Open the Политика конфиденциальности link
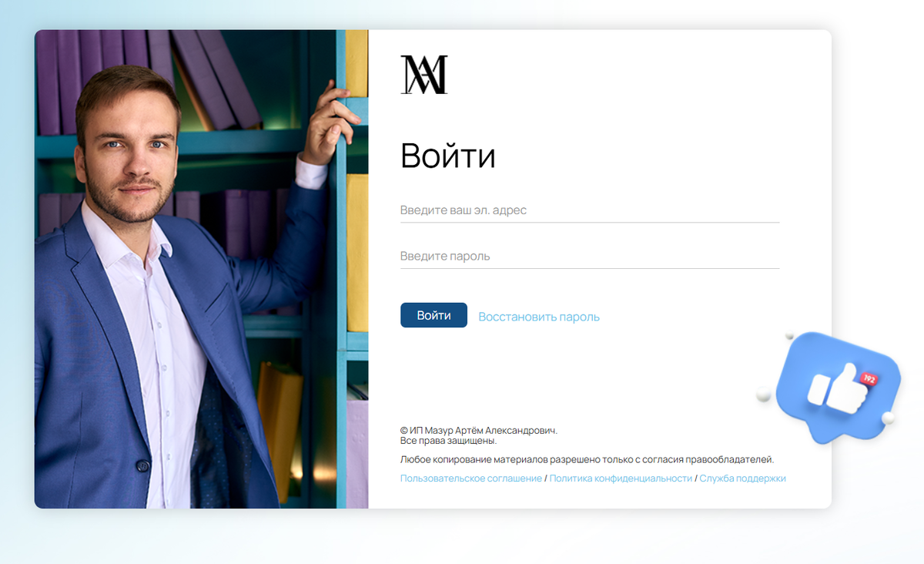This screenshot has height=564, width=924. click(x=621, y=478)
